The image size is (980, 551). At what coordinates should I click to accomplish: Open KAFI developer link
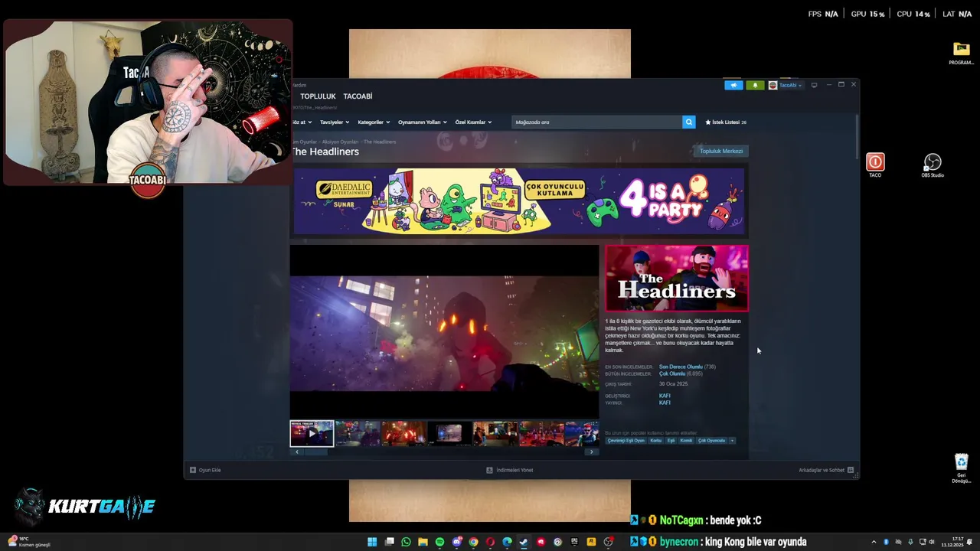point(665,396)
